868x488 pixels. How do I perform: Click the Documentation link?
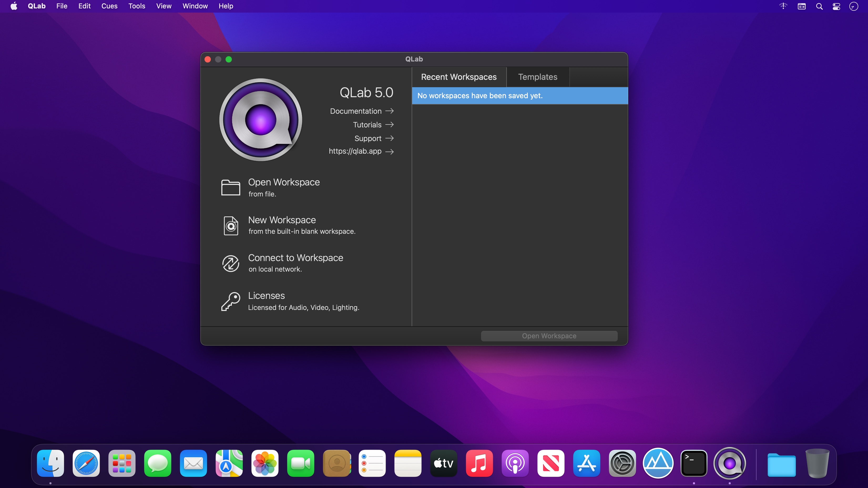355,111
